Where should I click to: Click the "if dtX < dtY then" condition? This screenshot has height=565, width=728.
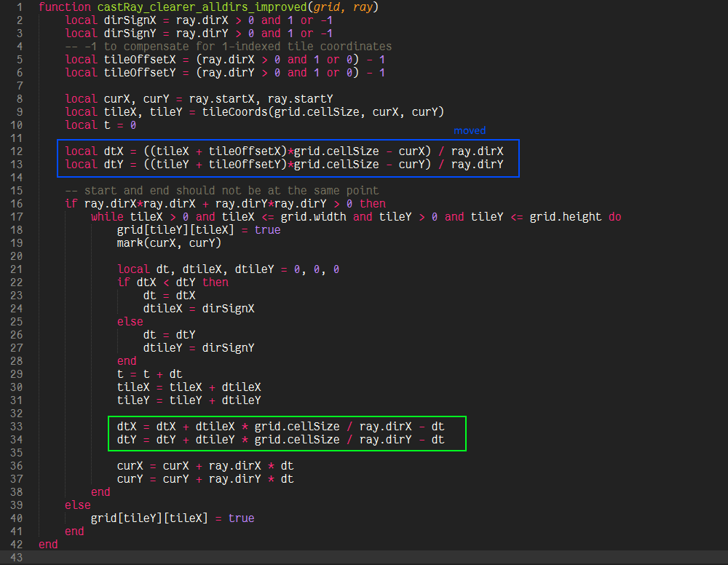[x=173, y=282]
